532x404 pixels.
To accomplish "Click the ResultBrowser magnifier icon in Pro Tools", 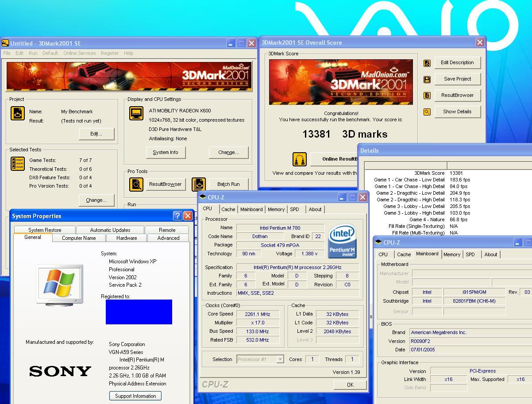I will tap(136, 184).
